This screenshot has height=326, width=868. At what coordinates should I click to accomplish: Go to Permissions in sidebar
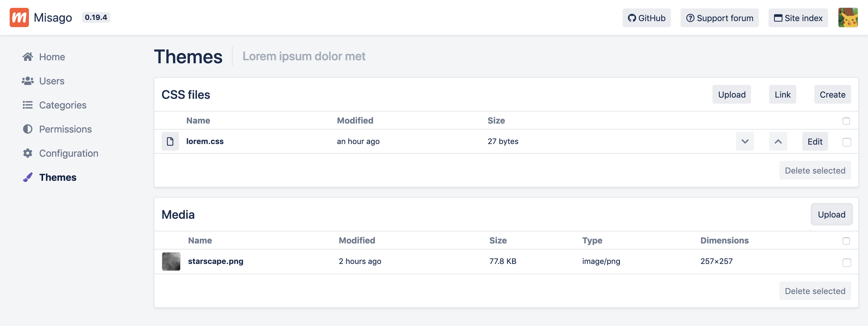(65, 129)
